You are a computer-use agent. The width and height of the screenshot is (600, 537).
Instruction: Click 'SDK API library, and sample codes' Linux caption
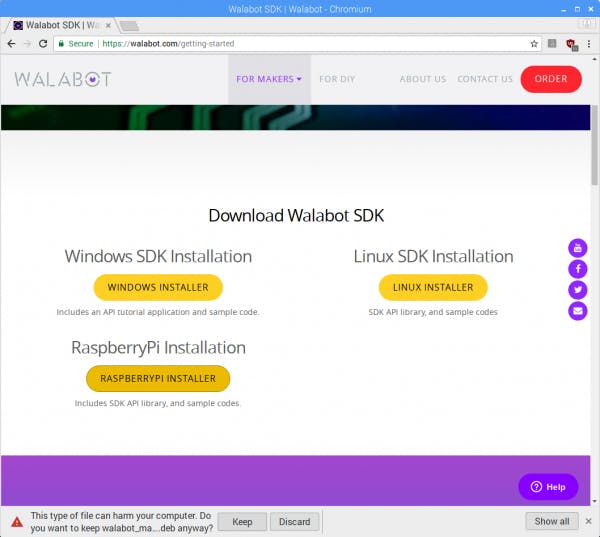(x=433, y=312)
